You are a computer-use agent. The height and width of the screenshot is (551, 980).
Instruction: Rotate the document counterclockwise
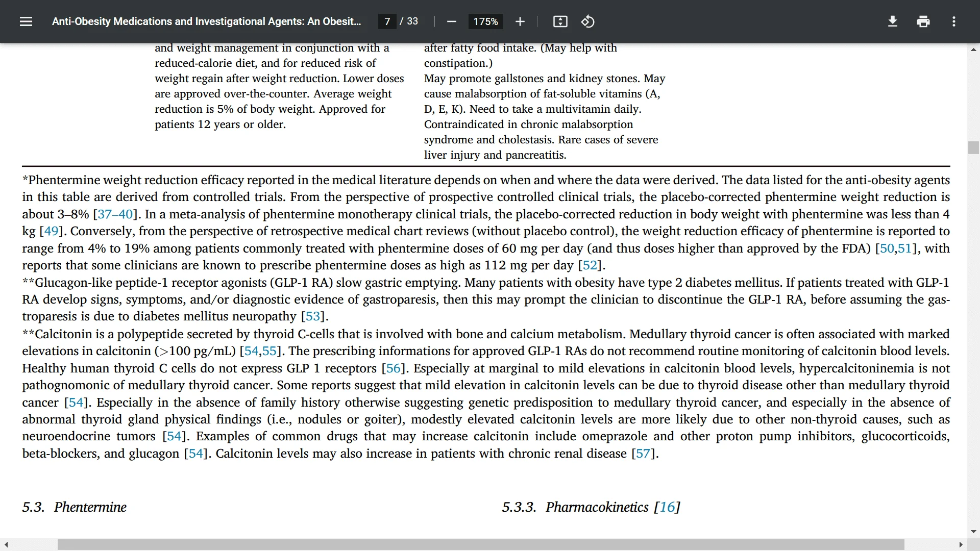tap(587, 21)
